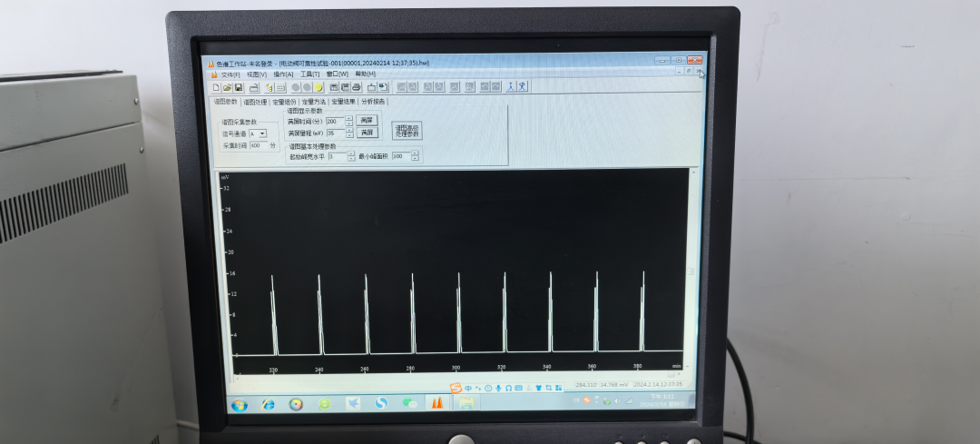Open the advanced processing parameters button
Image resolution: width=980 pixels, height=444 pixels.
point(407,131)
